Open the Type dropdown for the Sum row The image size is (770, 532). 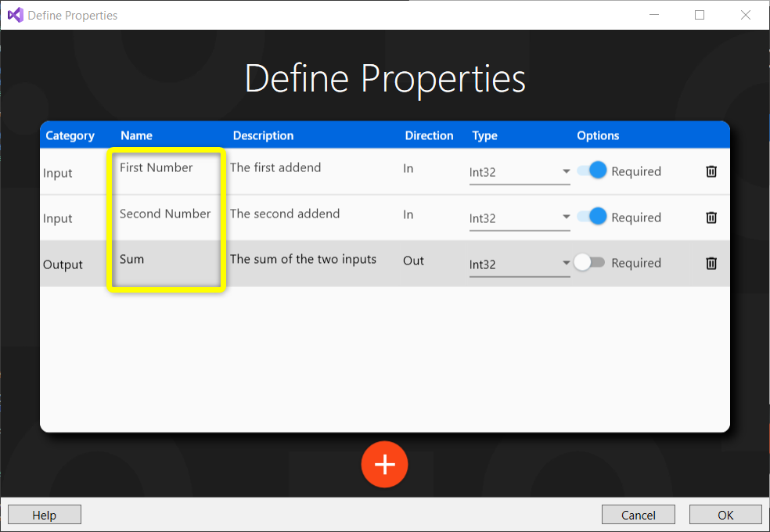(x=565, y=263)
